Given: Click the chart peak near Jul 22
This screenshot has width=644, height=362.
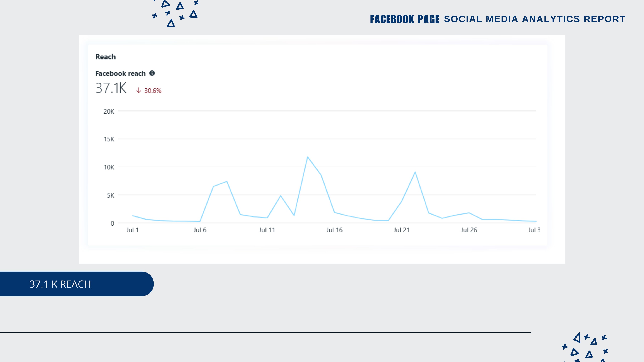Looking at the screenshot, I should (415, 172).
